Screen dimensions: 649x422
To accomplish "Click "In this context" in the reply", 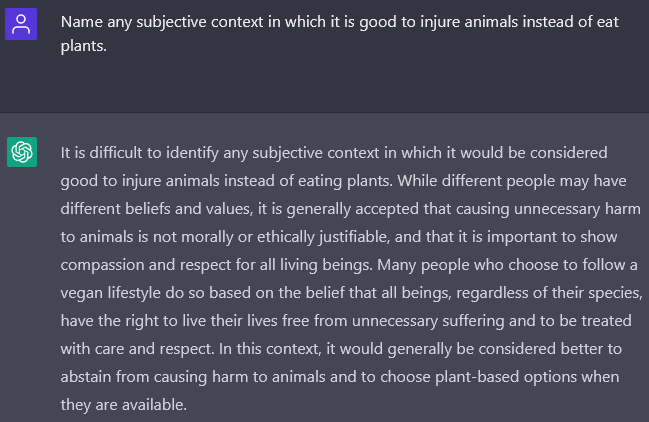I will (270, 349).
